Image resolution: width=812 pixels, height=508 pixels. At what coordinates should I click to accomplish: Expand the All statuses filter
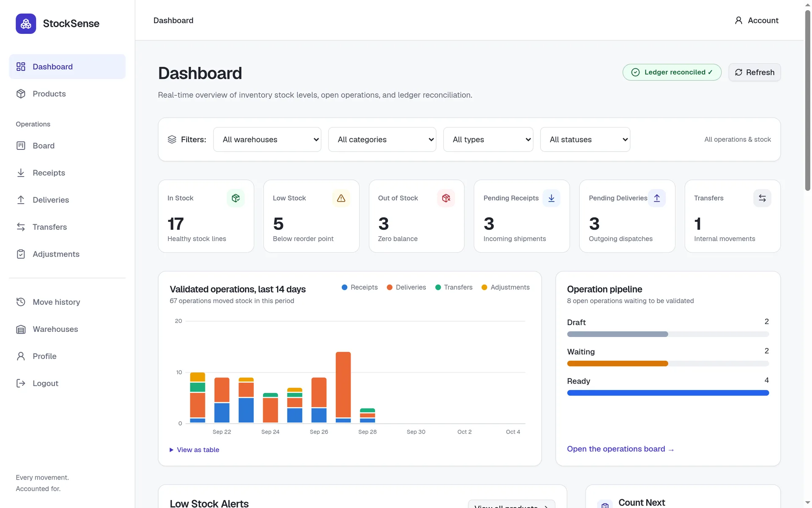click(x=585, y=139)
